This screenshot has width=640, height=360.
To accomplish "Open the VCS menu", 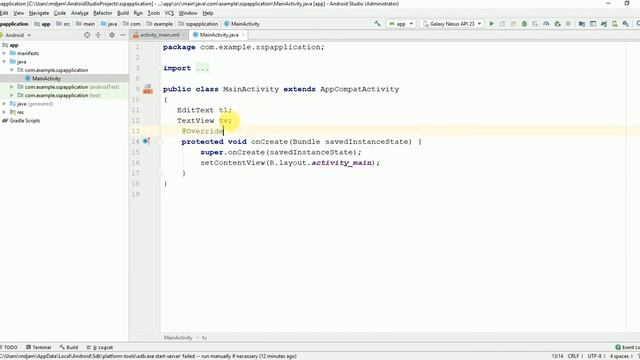I will (x=169, y=13).
